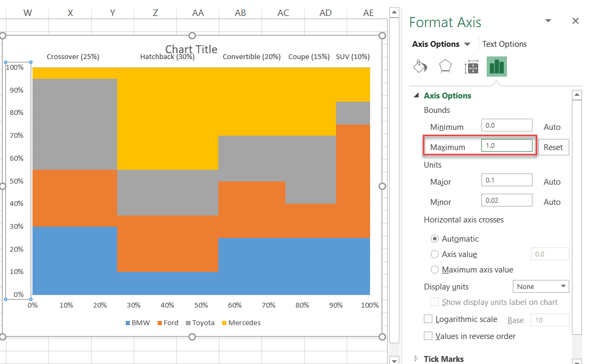
Task: Open the Format Axis pane options arrow
Action: tap(548, 21)
